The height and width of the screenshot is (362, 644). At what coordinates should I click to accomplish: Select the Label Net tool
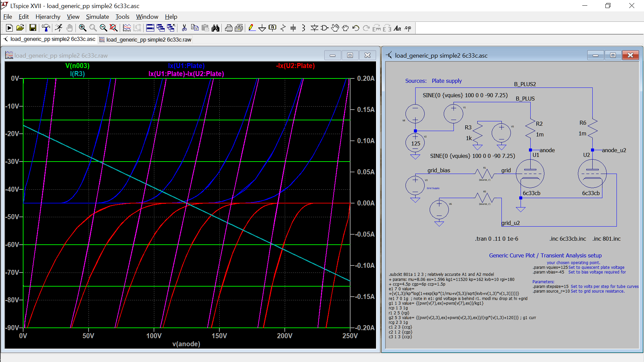[x=273, y=28]
